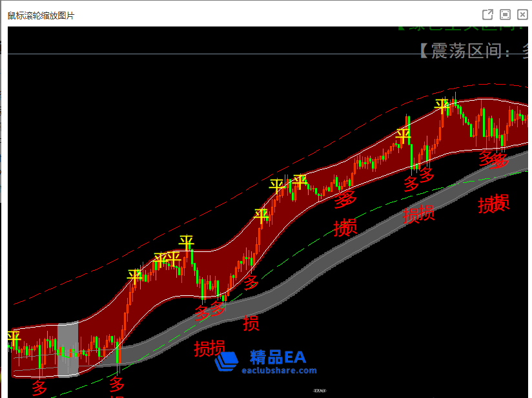This screenshot has height=398, width=532.
Task: Click the double 损损 label left of the watermark logo
Action: tap(210, 348)
